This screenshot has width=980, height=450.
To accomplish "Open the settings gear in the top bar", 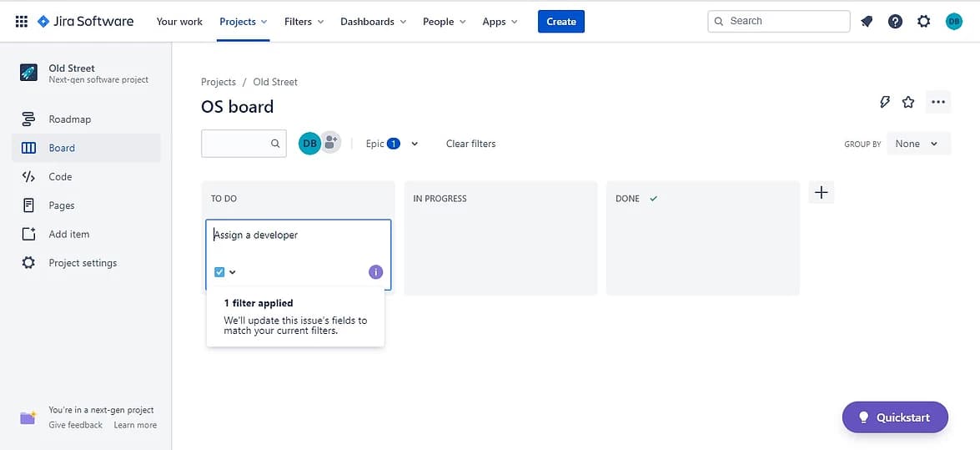I will [x=923, y=22].
